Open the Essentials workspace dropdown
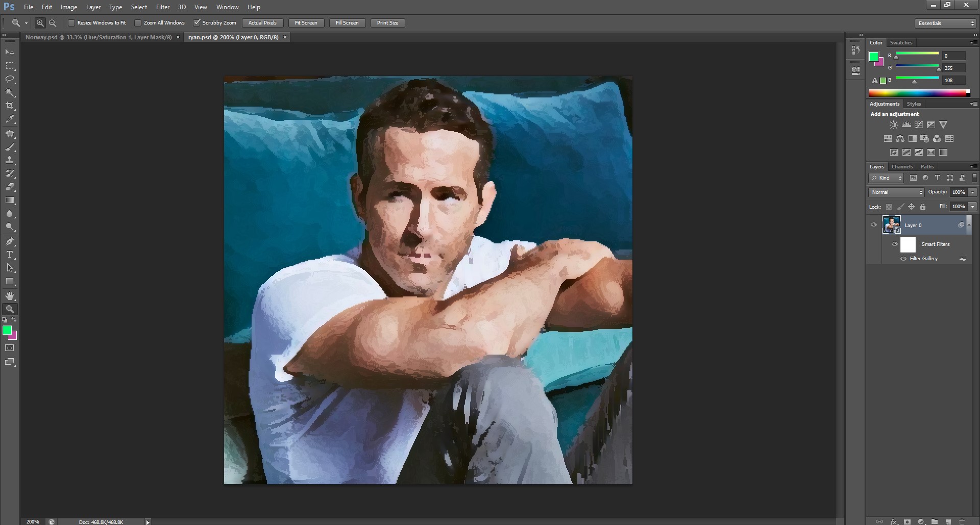Viewport: 980px width, 525px height. [x=945, y=23]
